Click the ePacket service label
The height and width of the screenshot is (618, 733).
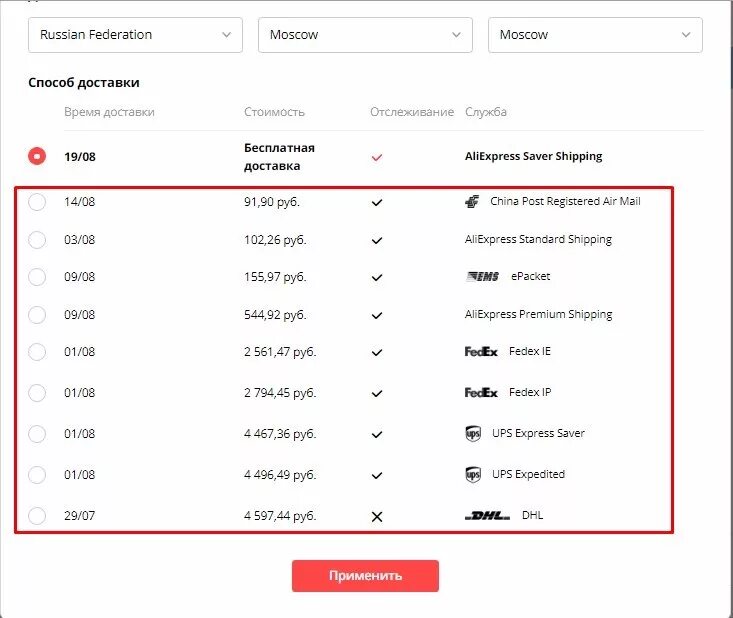click(531, 276)
